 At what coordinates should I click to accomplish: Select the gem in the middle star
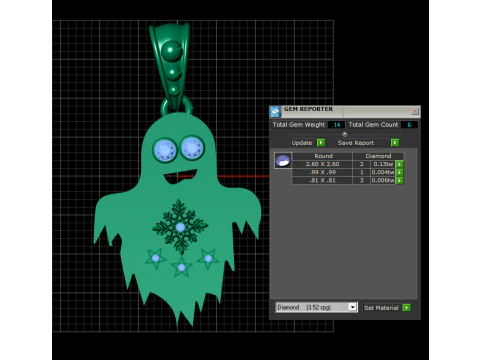[181, 267]
